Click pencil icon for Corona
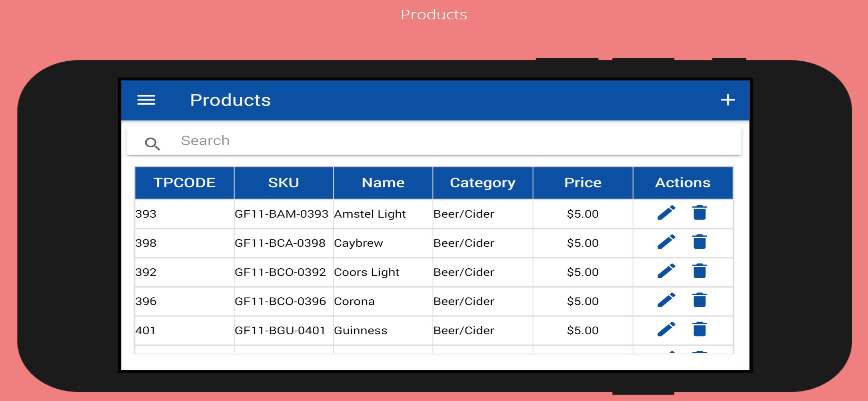The height and width of the screenshot is (401, 868). coord(666,300)
